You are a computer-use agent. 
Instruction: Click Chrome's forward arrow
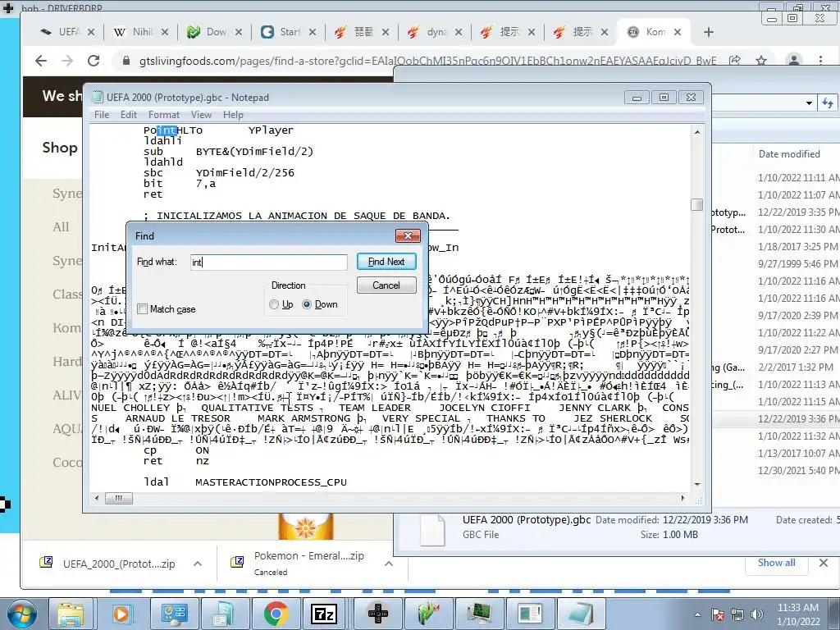point(67,61)
